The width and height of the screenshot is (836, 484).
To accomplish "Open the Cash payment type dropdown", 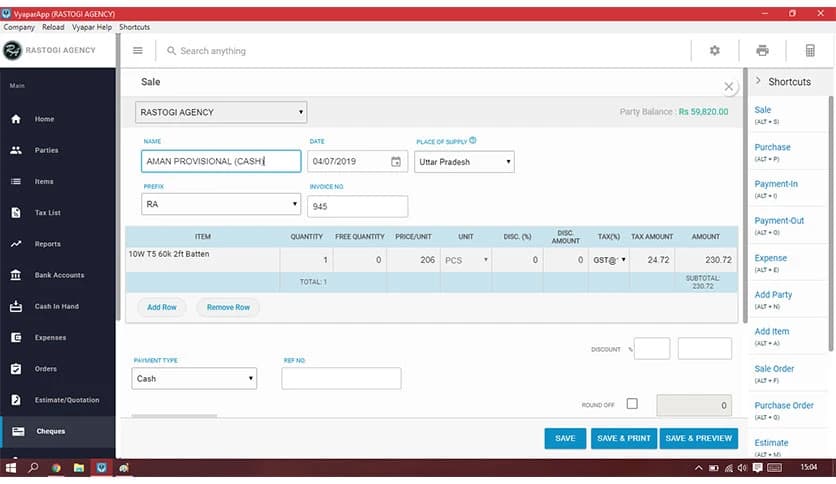I will (x=194, y=378).
